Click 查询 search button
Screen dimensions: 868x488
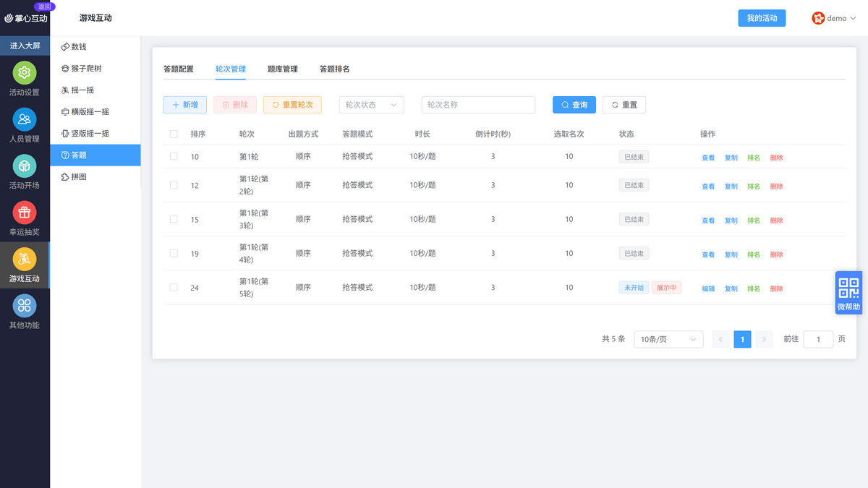pos(574,105)
